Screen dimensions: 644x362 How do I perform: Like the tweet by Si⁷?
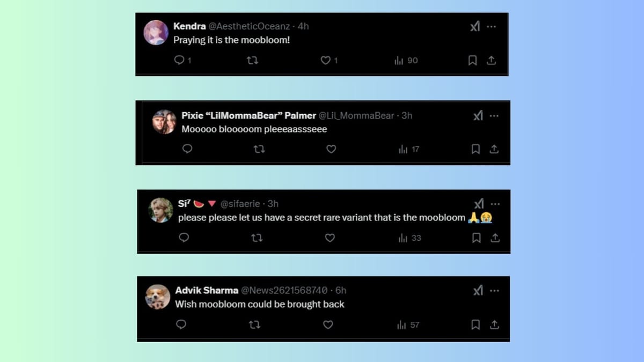tap(330, 238)
